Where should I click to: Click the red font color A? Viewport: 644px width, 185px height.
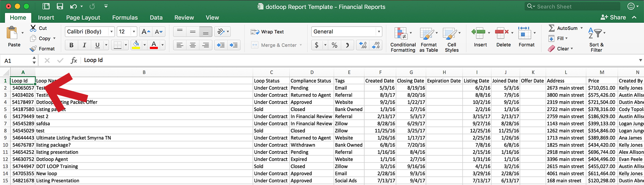click(x=154, y=45)
